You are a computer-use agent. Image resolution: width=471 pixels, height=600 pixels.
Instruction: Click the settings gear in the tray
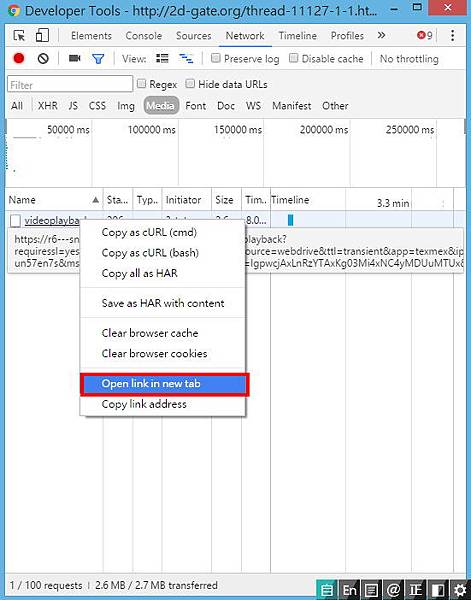[x=459, y=590]
